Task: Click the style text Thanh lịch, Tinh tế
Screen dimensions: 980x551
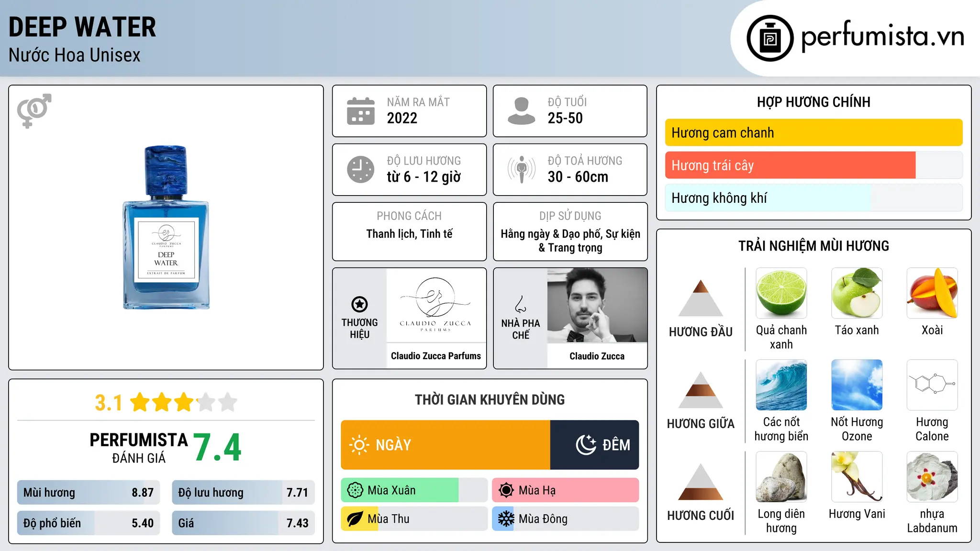Action: pyautogui.click(x=410, y=234)
